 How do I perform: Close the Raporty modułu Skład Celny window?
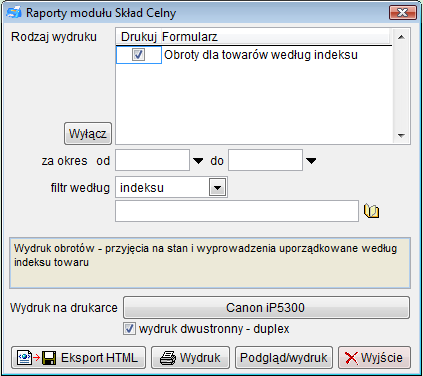point(403,13)
